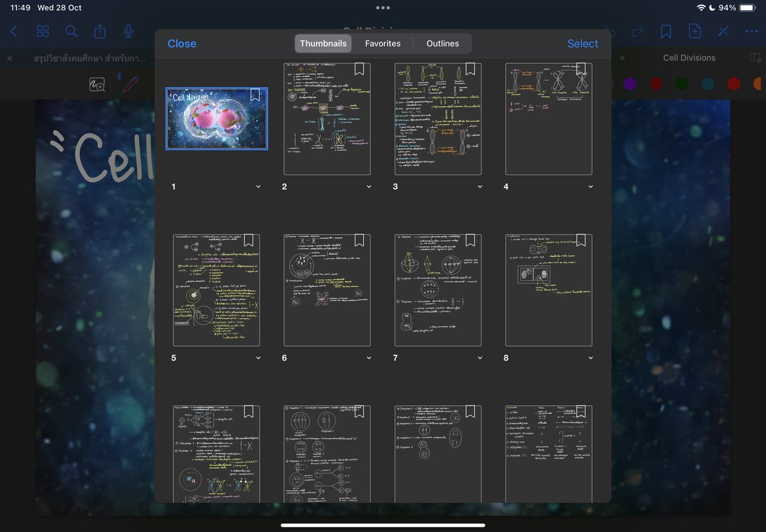Tap the X icon in the top toolbar
766x532 pixels.
coord(723,31)
